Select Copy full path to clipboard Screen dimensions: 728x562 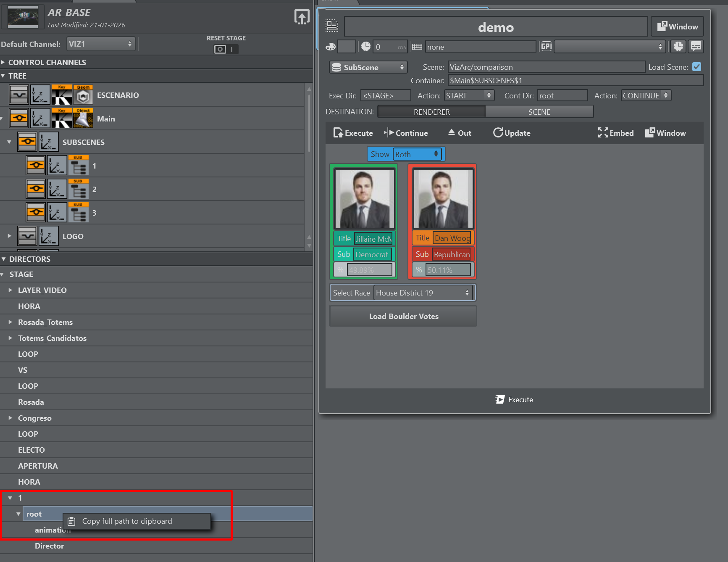[x=127, y=521]
